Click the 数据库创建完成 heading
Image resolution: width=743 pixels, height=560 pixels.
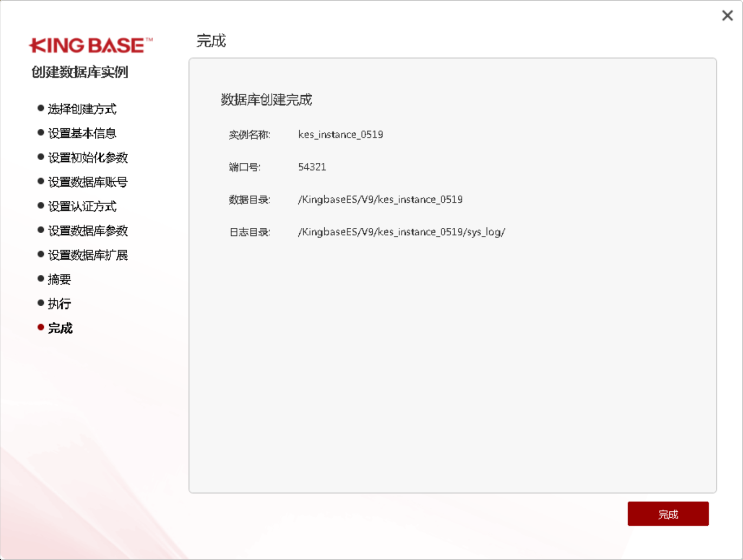(x=266, y=100)
